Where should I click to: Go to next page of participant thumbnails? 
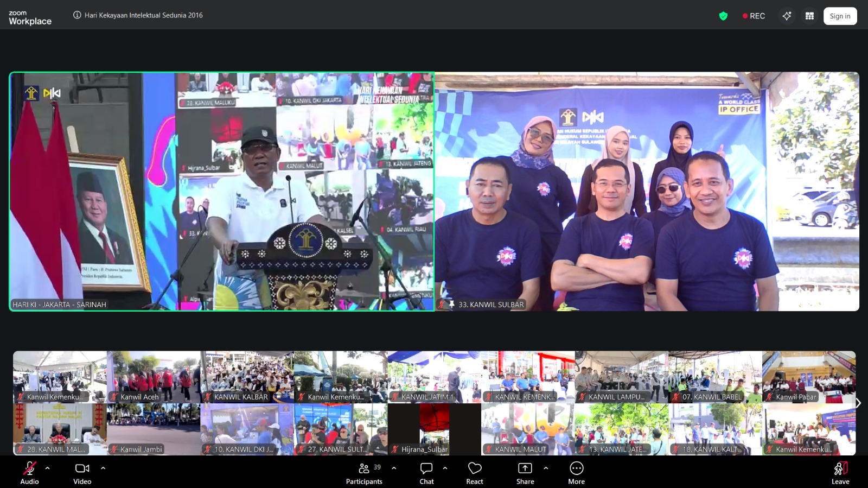tap(858, 403)
